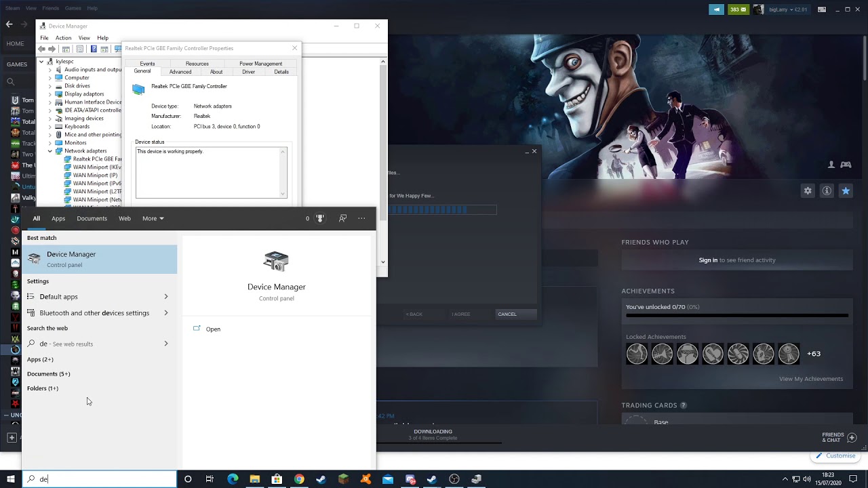
Task: Click controller support icon on game banner
Action: tap(846, 165)
